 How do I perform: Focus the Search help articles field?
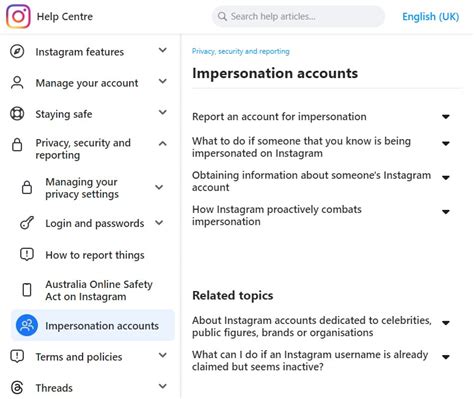(298, 16)
